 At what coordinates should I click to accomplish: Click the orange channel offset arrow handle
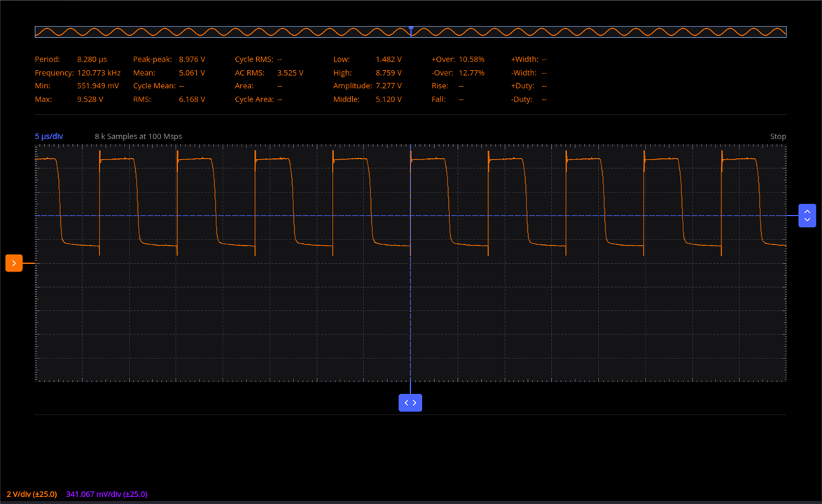point(14,262)
